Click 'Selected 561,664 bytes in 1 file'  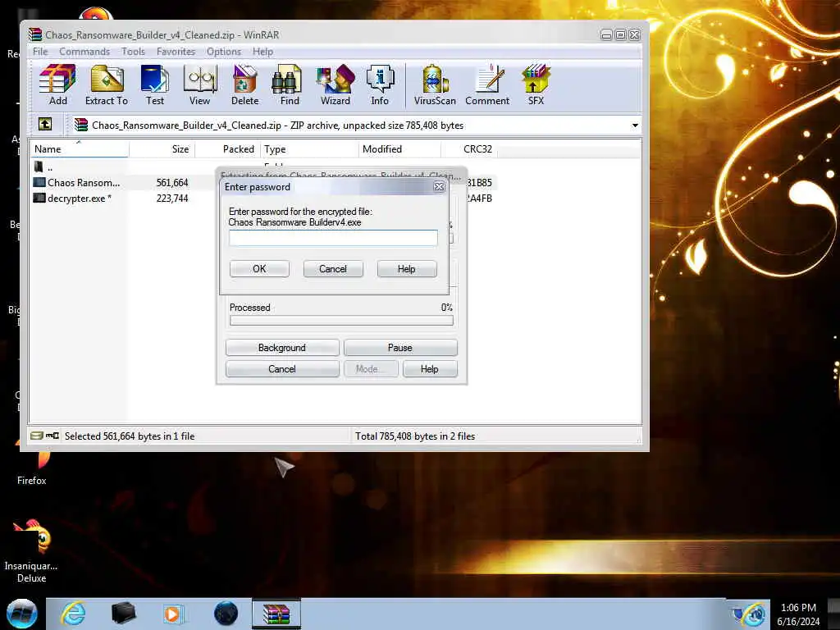(130, 436)
